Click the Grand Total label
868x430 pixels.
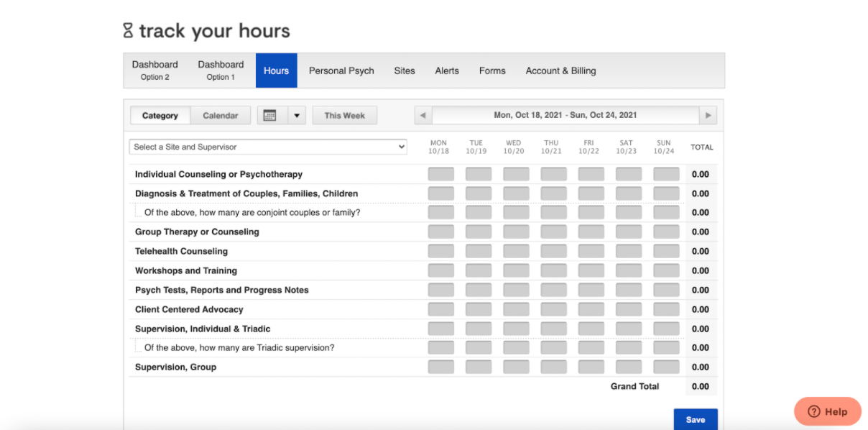[x=634, y=386]
